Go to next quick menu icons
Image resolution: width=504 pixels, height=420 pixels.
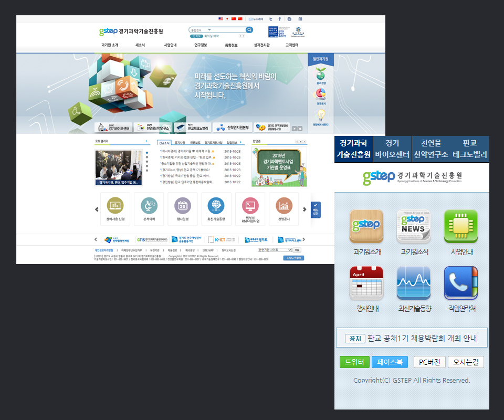304,209
